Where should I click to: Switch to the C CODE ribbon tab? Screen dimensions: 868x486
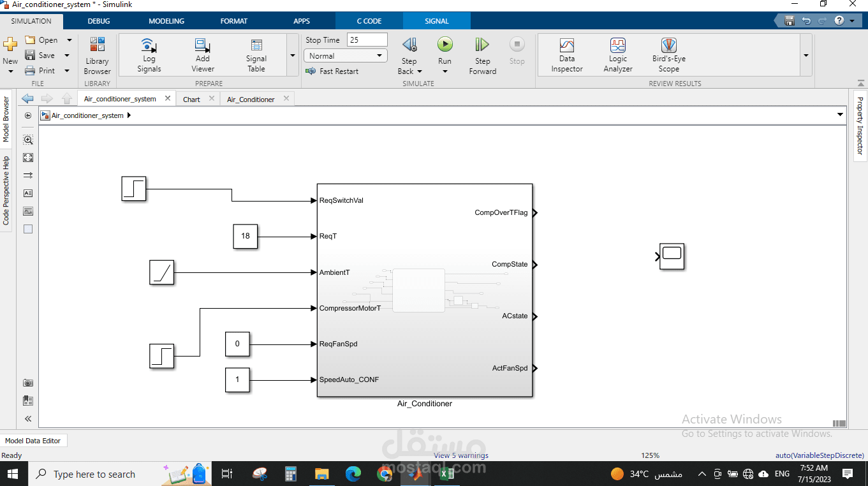coord(369,21)
